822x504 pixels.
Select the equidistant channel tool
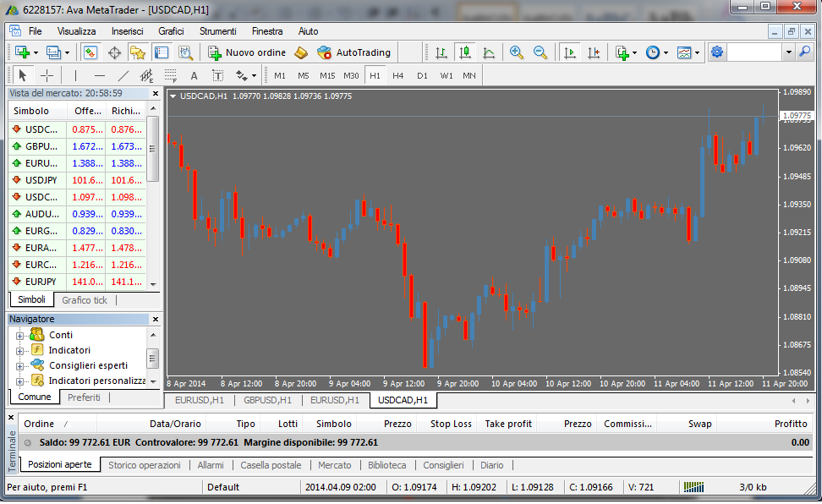point(147,75)
